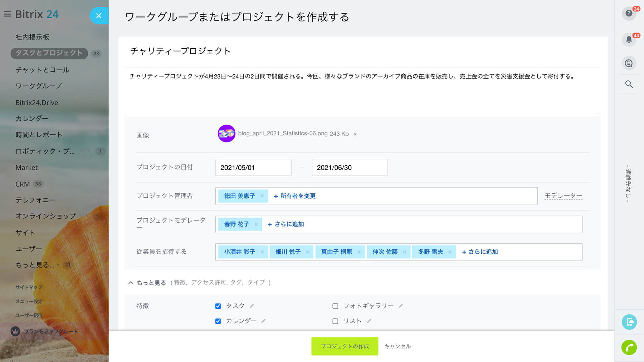Click + さらに追加 in employee invite field

point(480,252)
